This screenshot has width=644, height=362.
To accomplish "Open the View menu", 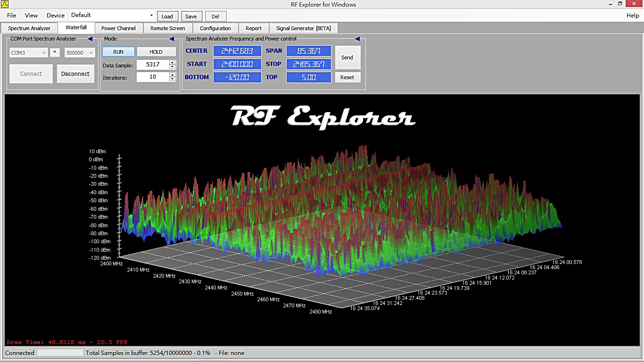I will (x=31, y=16).
